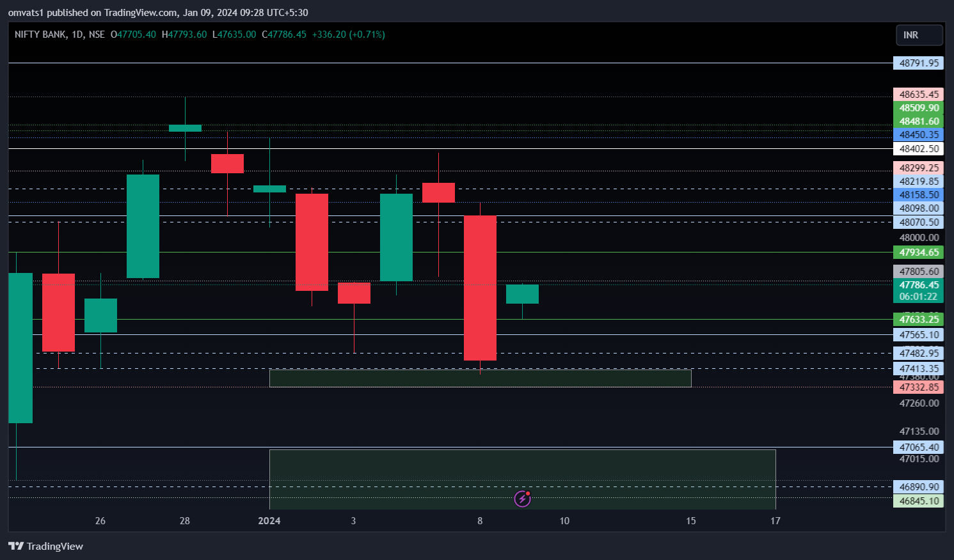Select the blue 48158.50 price label
The image size is (954, 560).
(x=919, y=195)
